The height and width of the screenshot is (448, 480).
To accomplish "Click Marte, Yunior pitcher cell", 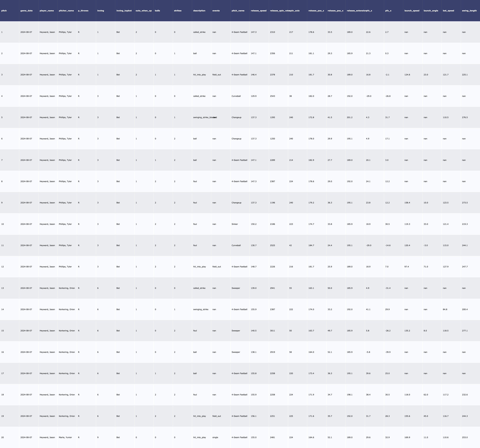I will pyautogui.click(x=65, y=437).
